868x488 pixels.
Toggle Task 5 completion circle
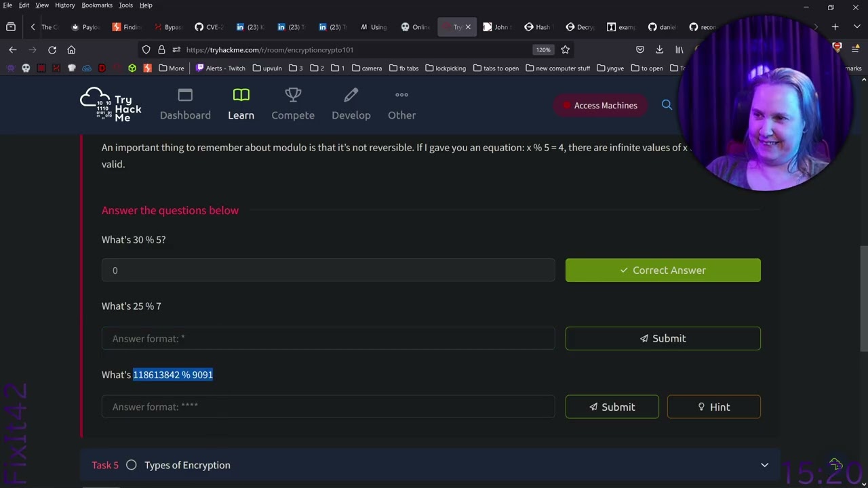(x=131, y=465)
